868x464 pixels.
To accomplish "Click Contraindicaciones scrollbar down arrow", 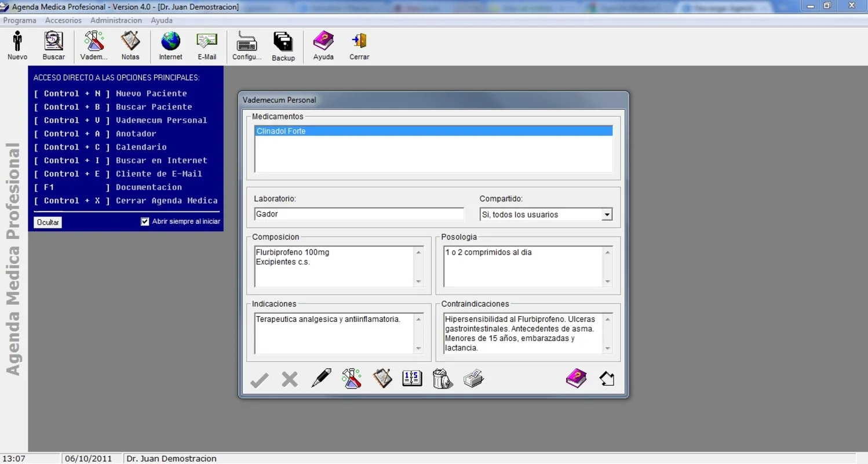I will pyautogui.click(x=607, y=349).
